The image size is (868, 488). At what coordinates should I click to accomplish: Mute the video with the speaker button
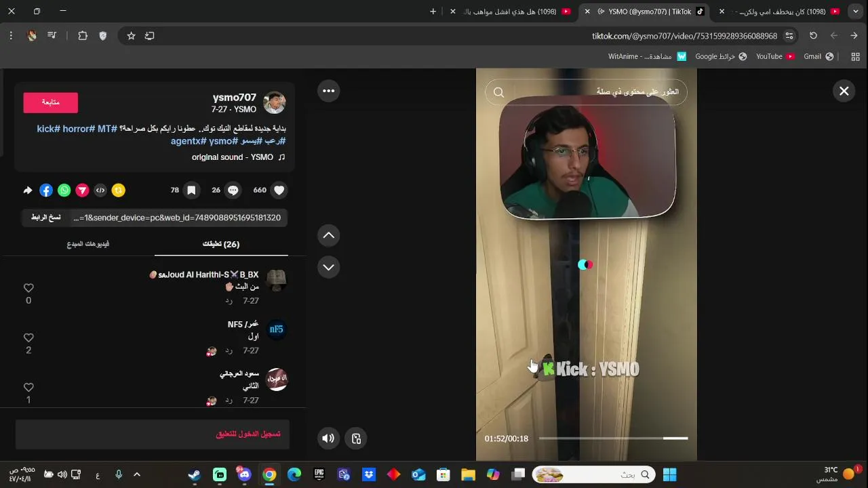point(328,439)
